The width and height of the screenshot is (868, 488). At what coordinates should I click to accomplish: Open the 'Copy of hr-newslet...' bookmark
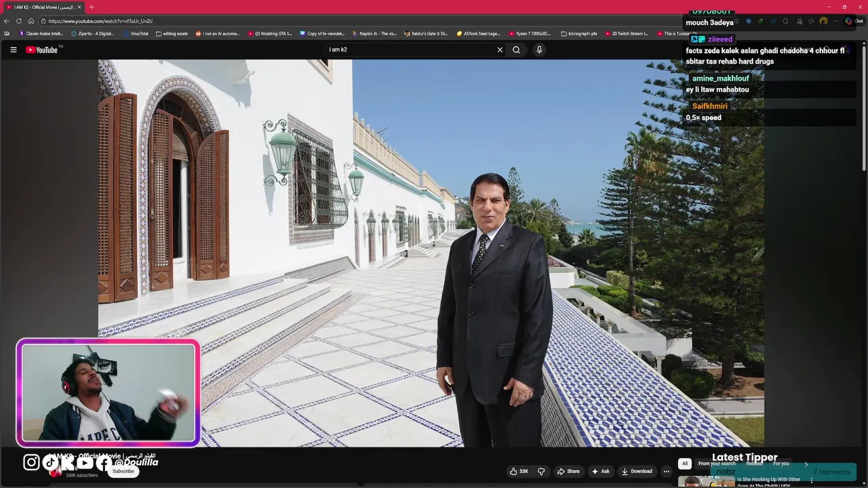[322, 33]
